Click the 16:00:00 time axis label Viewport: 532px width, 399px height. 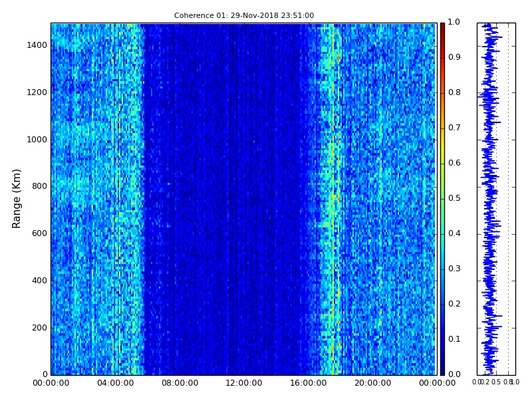309,383
